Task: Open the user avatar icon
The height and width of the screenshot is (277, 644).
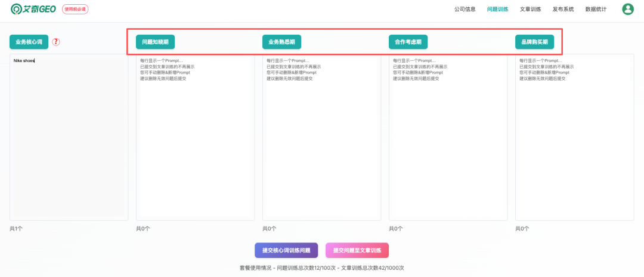Action: [628, 9]
